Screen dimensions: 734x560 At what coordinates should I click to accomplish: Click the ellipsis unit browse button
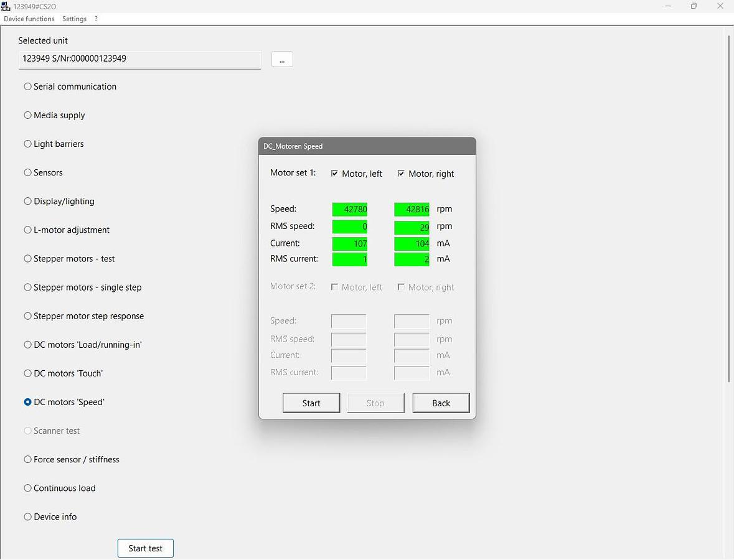click(x=282, y=60)
